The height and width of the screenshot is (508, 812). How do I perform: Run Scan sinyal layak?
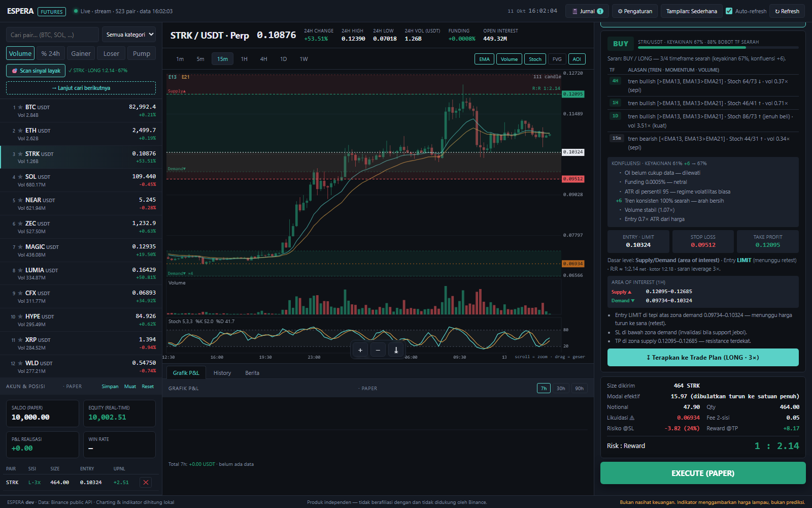click(36, 71)
